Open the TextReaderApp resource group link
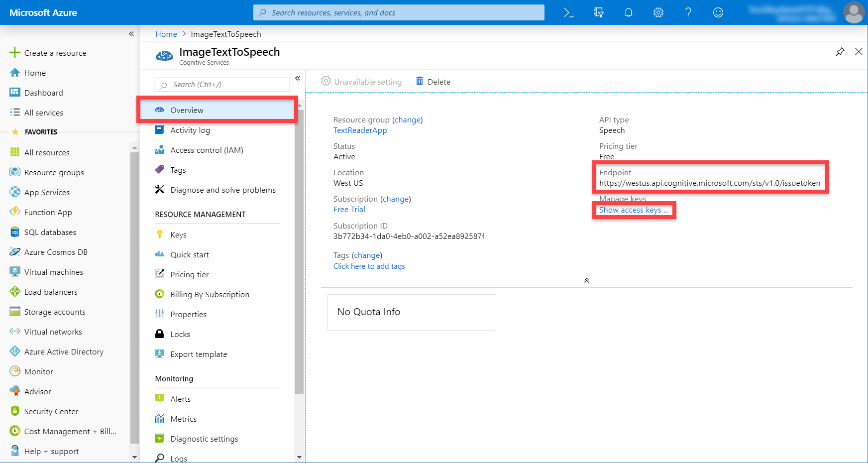 (x=360, y=130)
